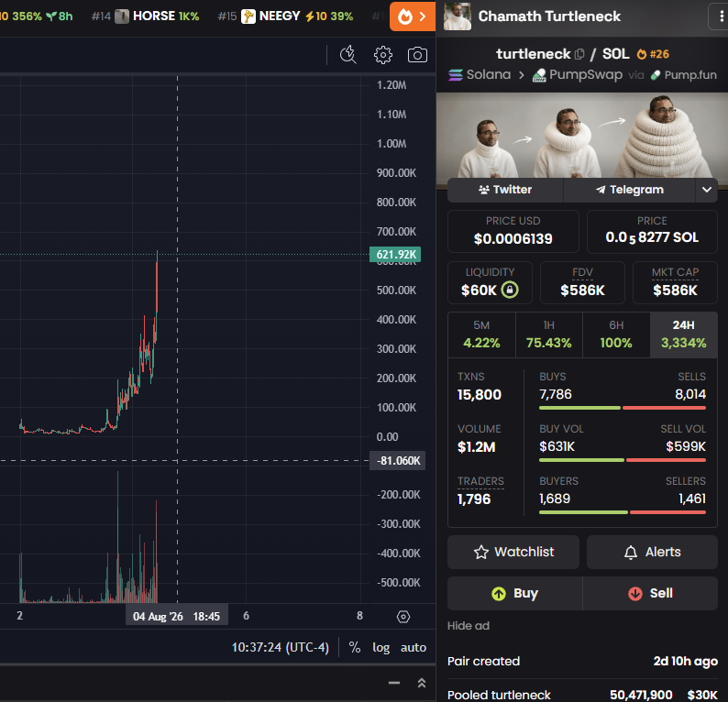Viewport: 728px width, 702px height.
Task: Click the current price label 621.92K
Action: tap(395, 254)
